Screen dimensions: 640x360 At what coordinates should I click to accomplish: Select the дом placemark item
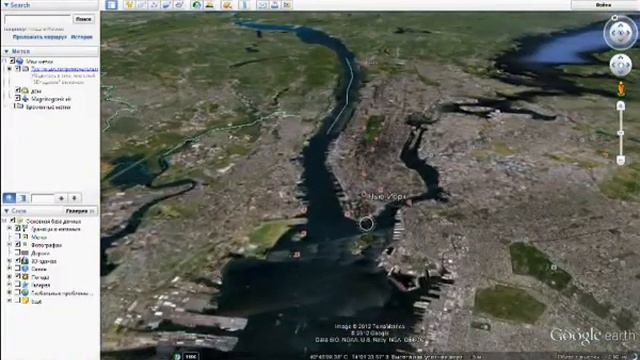[x=36, y=91]
